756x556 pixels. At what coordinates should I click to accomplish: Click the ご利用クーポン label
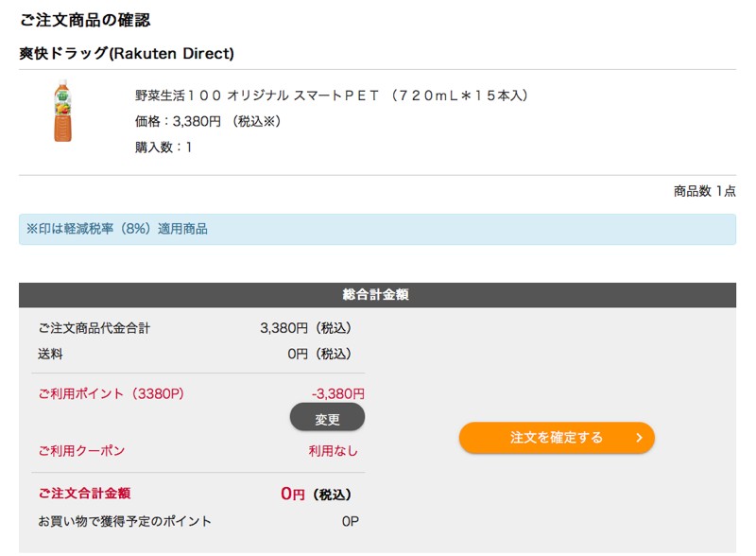pyautogui.click(x=81, y=451)
